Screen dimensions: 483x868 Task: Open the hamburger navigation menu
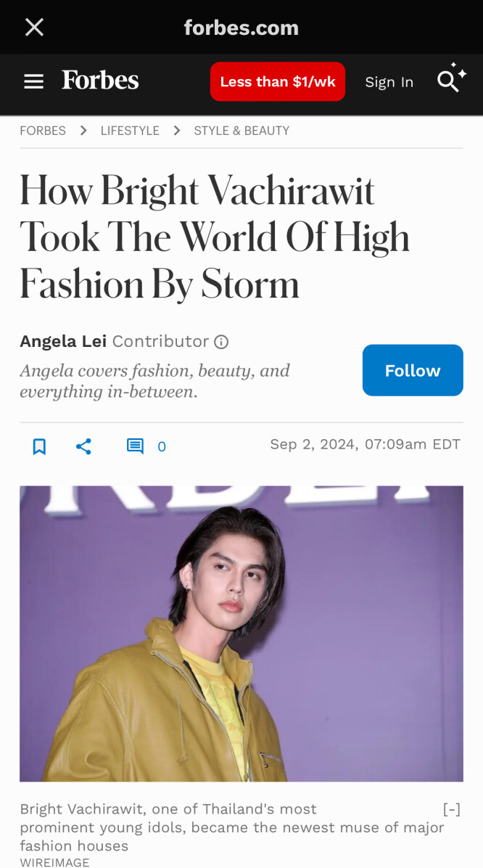(34, 82)
